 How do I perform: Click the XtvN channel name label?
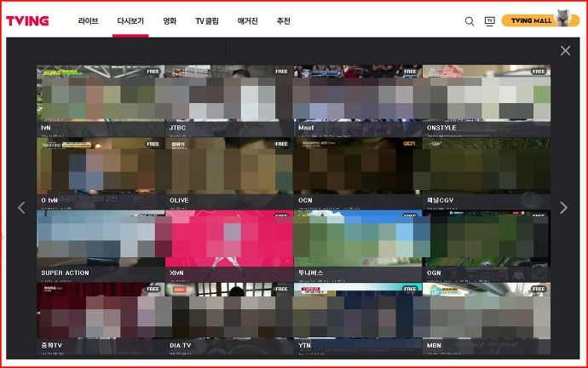point(176,273)
